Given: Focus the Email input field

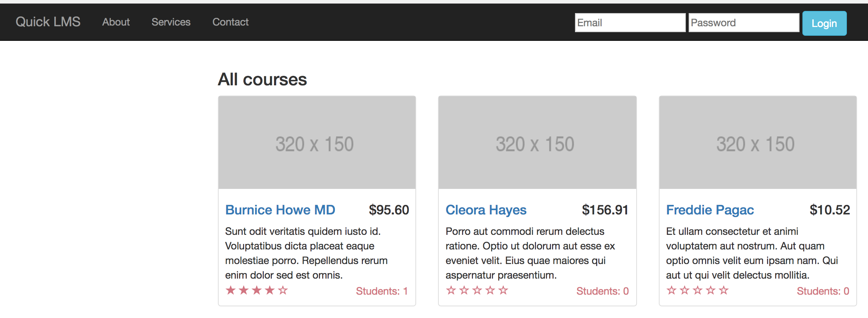Looking at the screenshot, I should [630, 23].
